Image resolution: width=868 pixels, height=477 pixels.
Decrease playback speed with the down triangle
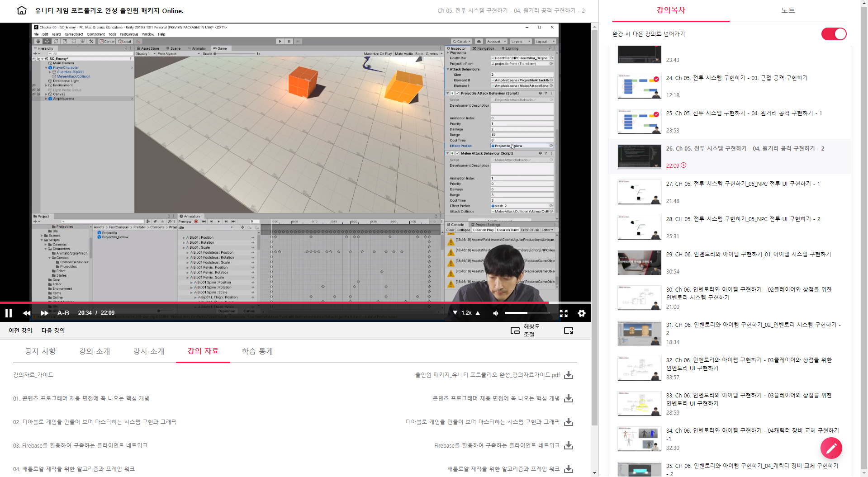[455, 313]
